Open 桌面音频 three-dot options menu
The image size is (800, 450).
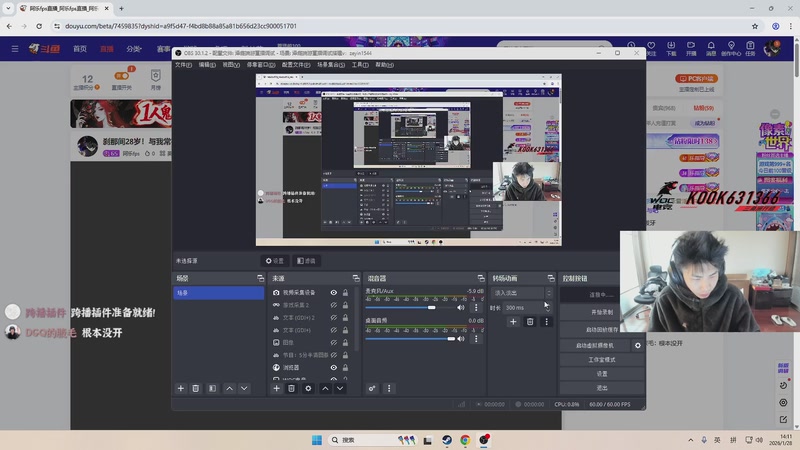point(476,339)
